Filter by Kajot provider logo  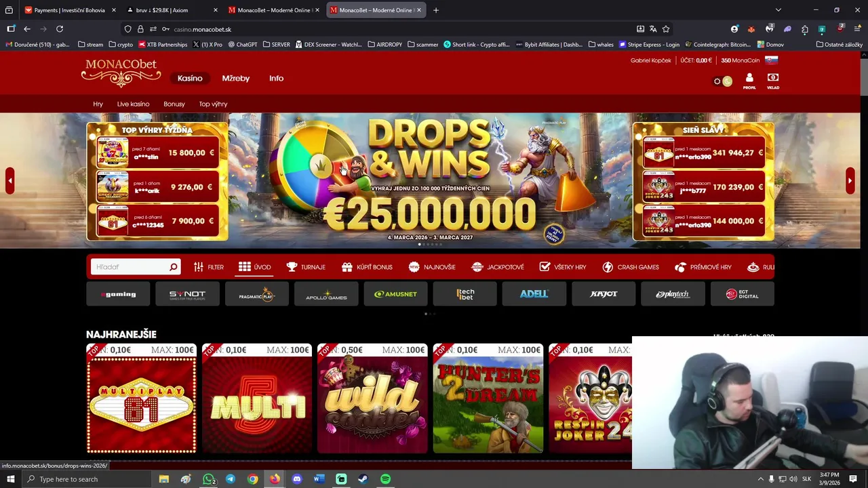coord(604,294)
